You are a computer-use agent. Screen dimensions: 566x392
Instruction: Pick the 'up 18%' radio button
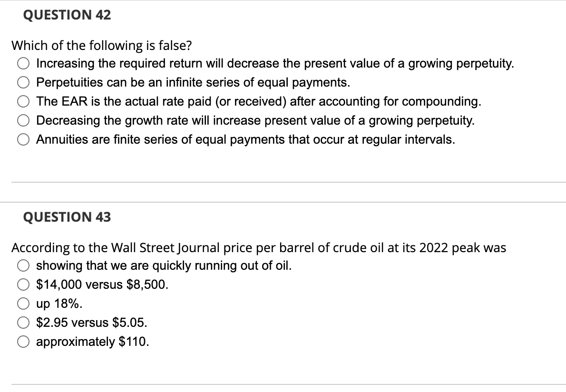[x=24, y=304]
